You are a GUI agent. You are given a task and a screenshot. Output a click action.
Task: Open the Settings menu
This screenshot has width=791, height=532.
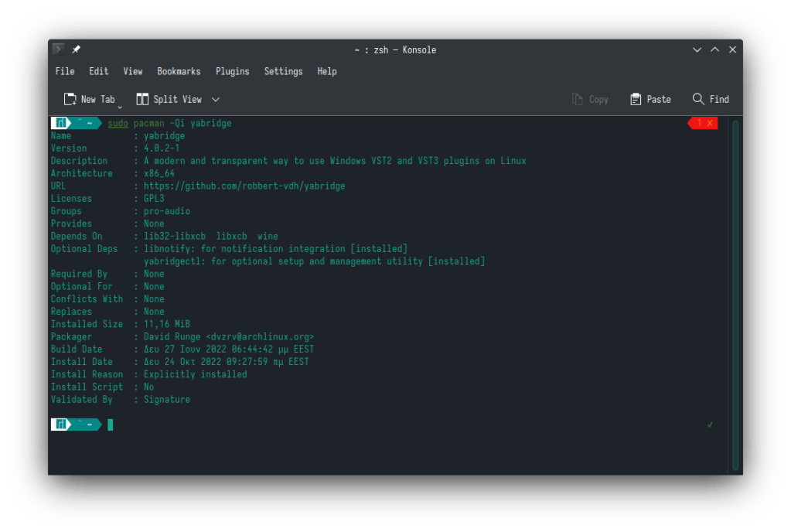pos(283,71)
